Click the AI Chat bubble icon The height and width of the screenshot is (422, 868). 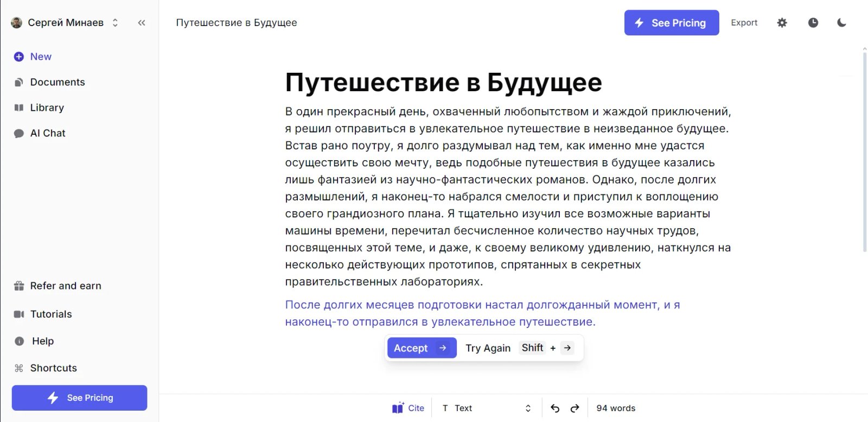(x=19, y=133)
